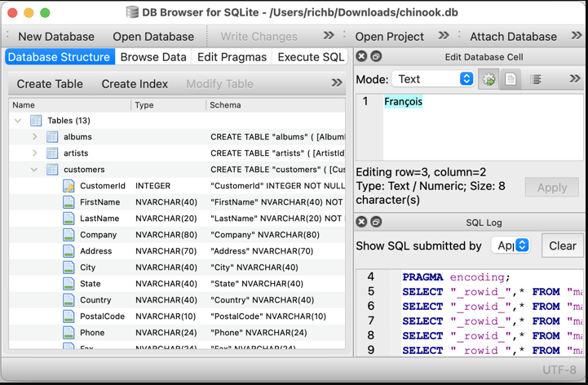The width and height of the screenshot is (588, 385).
Task: Click the CustomerId key field icon
Action: coord(69,186)
